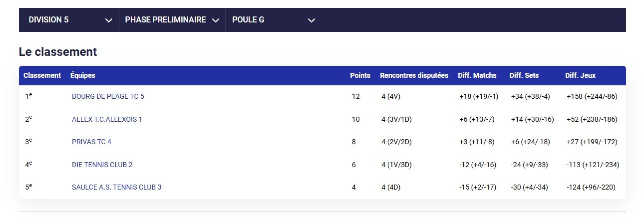Expand the Phase Preliminaire dropdown
The image size is (644, 219).
(x=172, y=20)
